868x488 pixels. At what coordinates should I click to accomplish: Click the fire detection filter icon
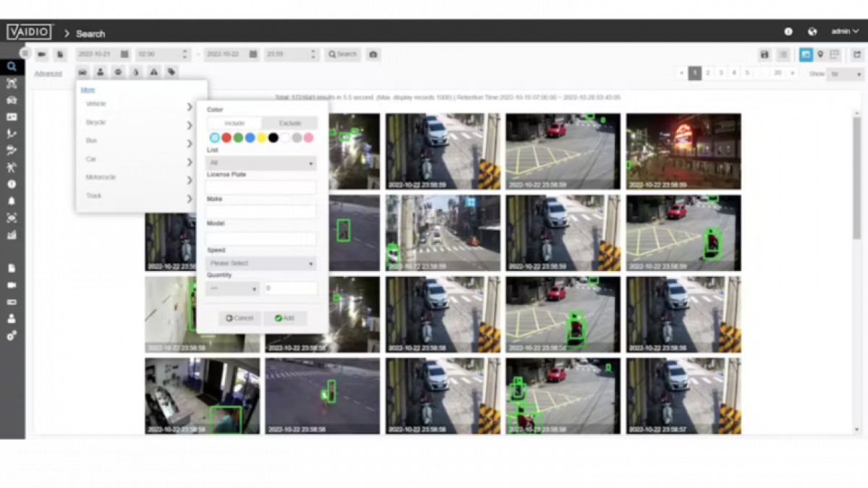pyautogui.click(x=135, y=72)
